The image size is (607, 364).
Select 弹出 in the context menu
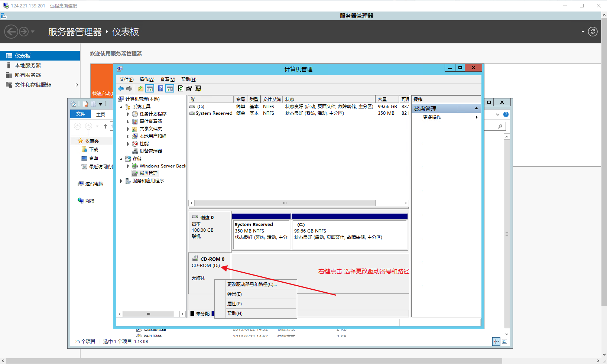click(234, 294)
